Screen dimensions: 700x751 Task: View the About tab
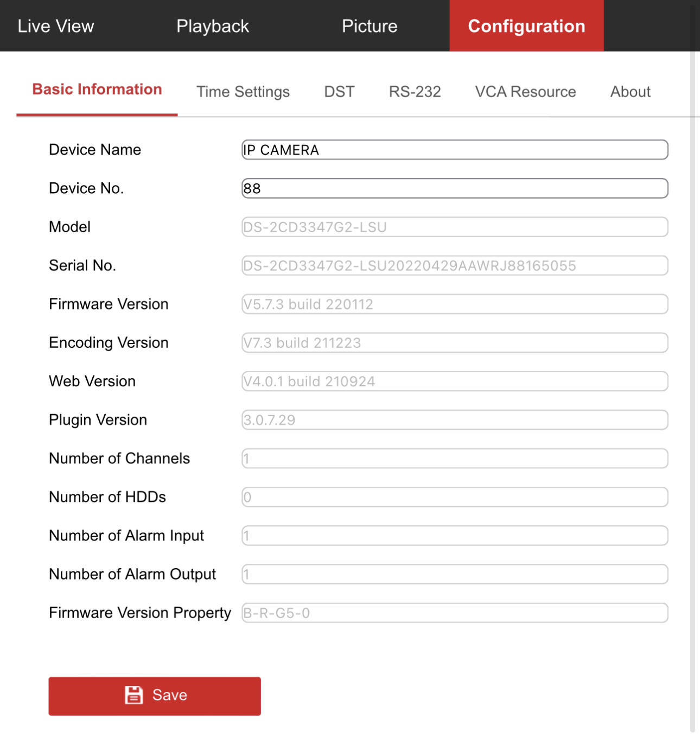pyautogui.click(x=630, y=92)
